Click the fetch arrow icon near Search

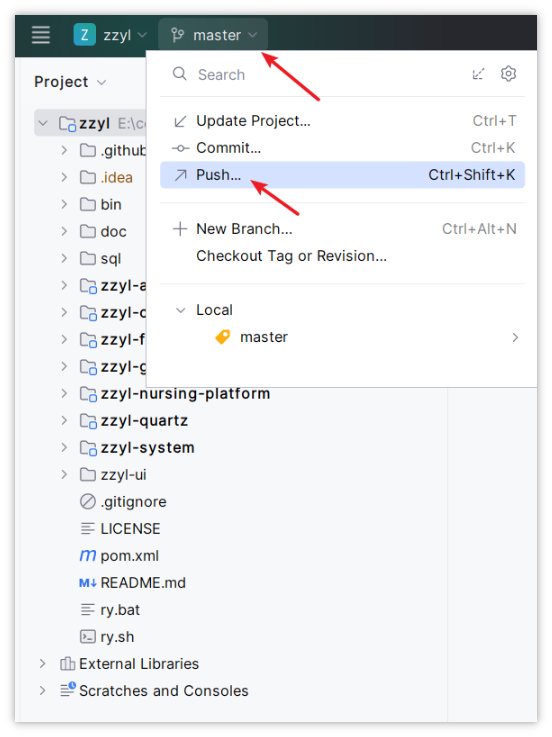click(478, 74)
